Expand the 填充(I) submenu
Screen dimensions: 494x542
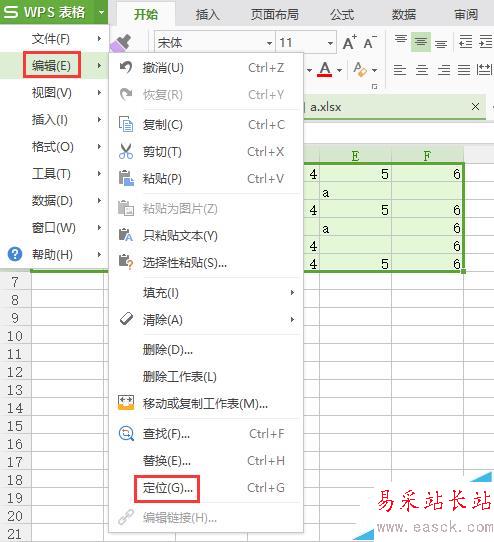206,292
